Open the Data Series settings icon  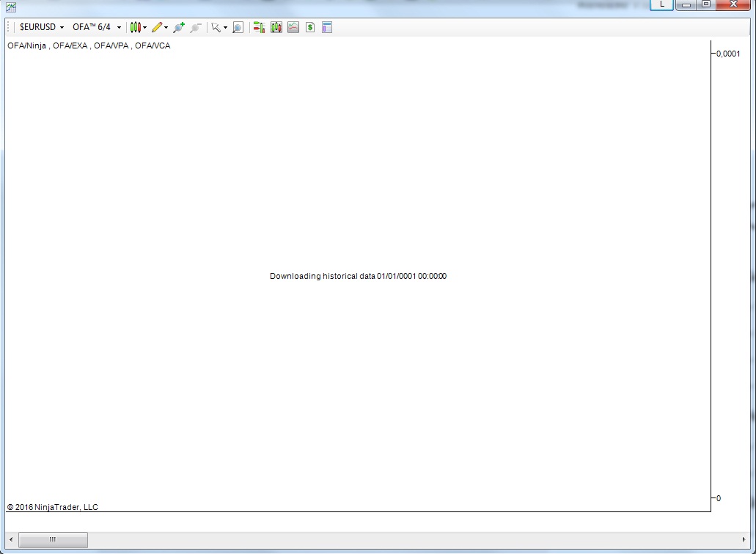(276, 27)
